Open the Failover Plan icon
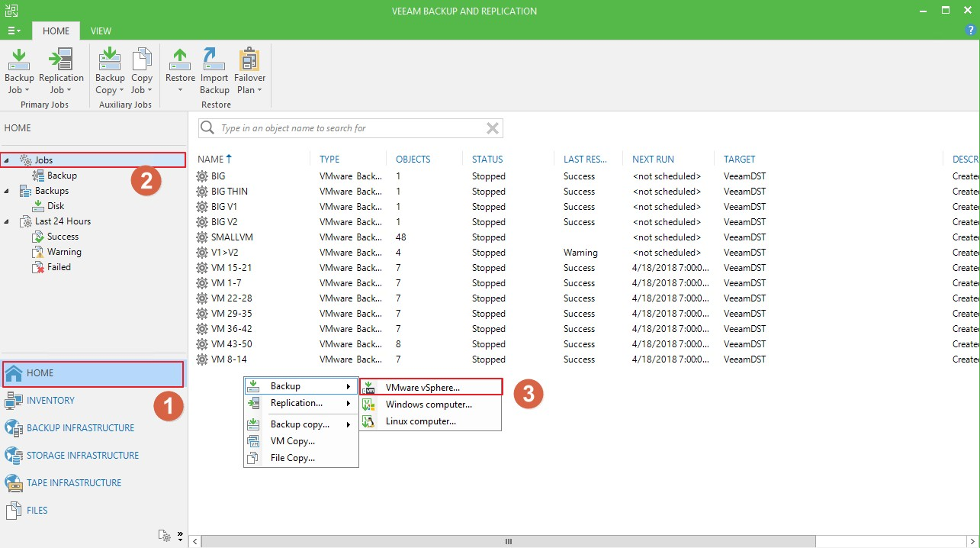Viewport: 980px width, 548px height. pos(249,70)
